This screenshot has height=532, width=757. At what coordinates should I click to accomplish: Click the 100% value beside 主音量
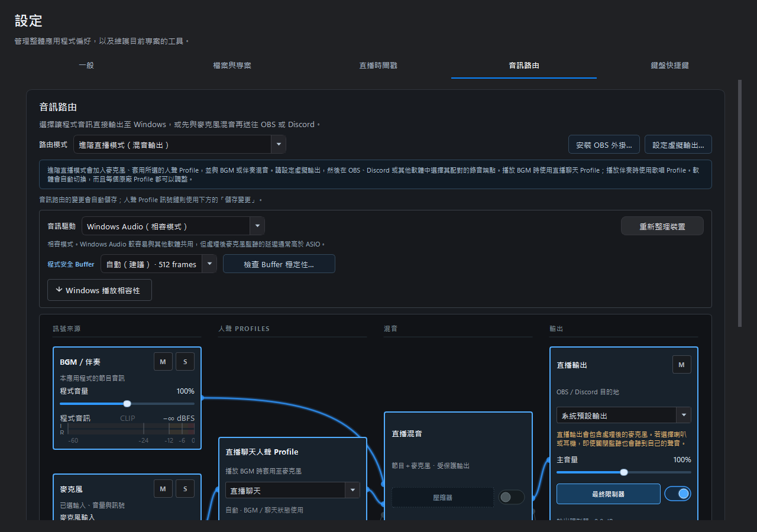coord(682,459)
